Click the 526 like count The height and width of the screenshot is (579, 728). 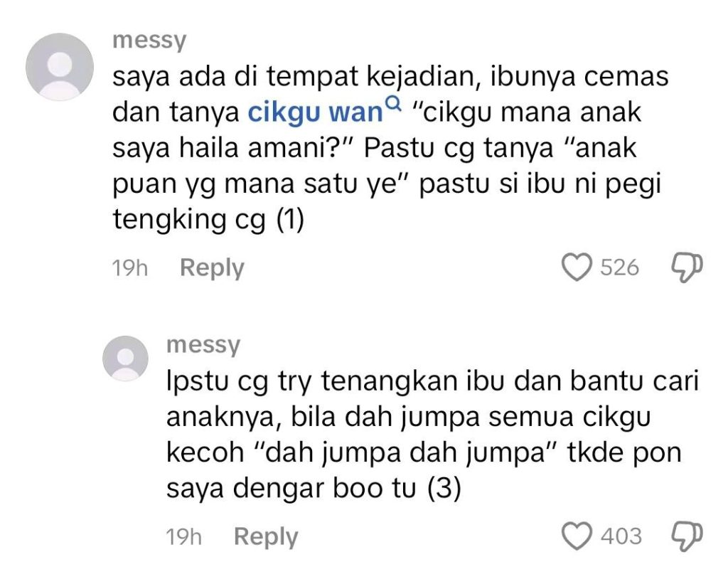click(x=620, y=267)
